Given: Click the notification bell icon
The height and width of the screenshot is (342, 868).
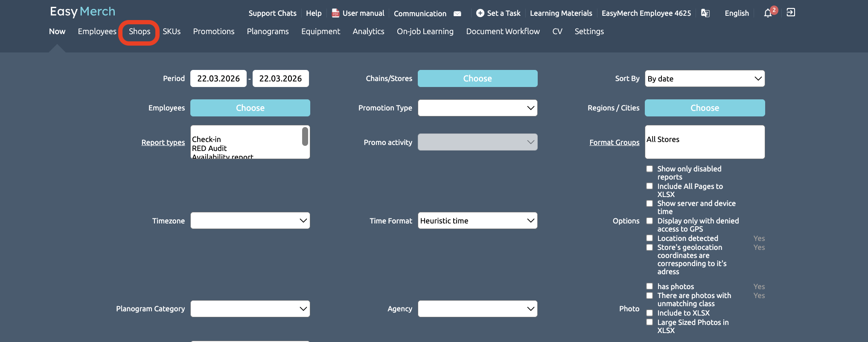Looking at the screenshot, I should 768,13.
